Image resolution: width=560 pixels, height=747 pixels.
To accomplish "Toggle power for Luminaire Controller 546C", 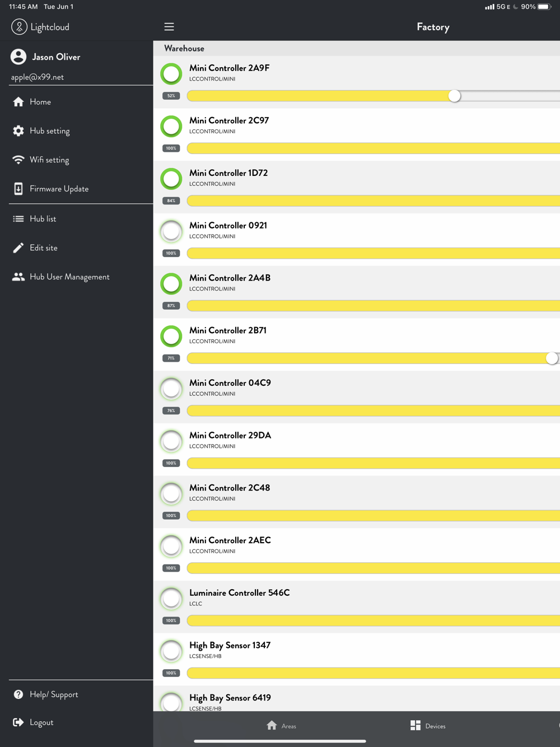I will (x=171, y=599).
